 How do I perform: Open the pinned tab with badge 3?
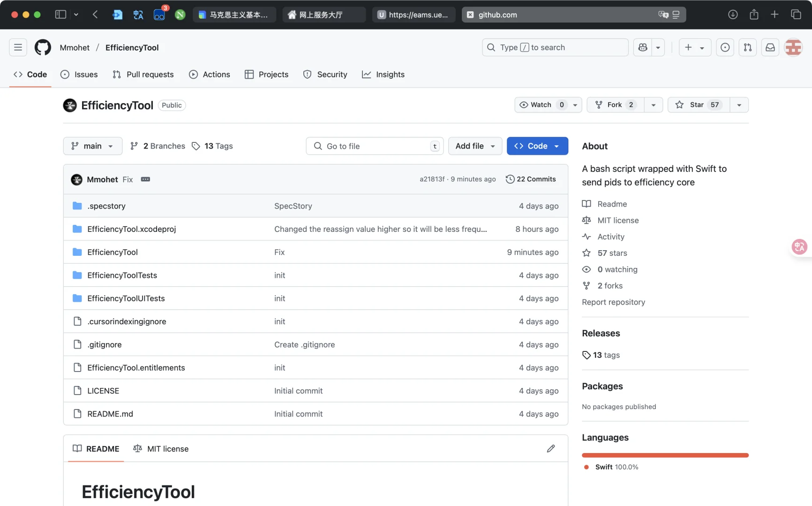159,15
